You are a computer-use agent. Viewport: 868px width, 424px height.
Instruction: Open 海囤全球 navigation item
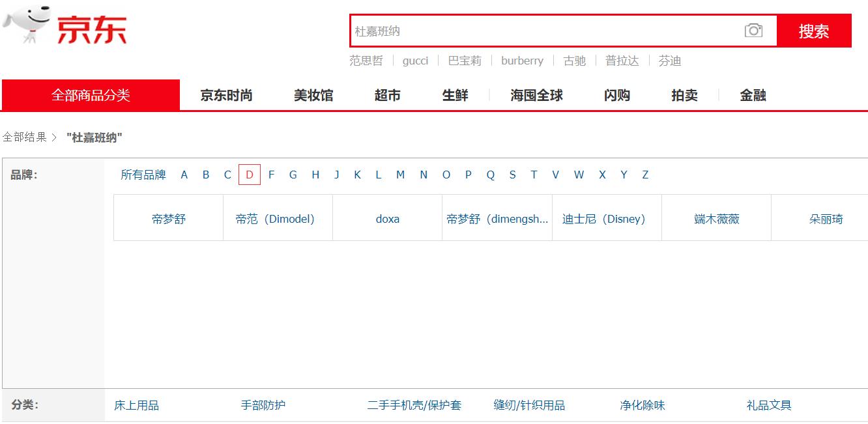pyautogui.click(x=536, y=95)
